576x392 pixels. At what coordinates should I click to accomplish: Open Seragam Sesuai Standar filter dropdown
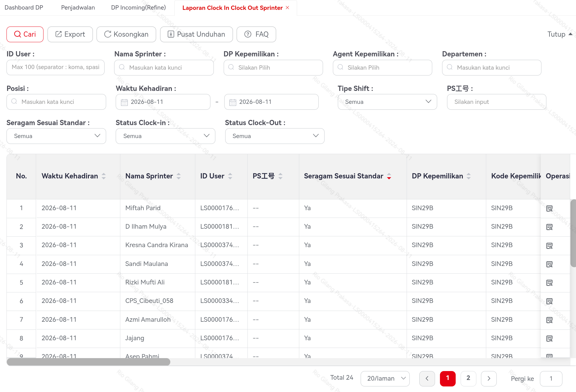pos(56,136)
